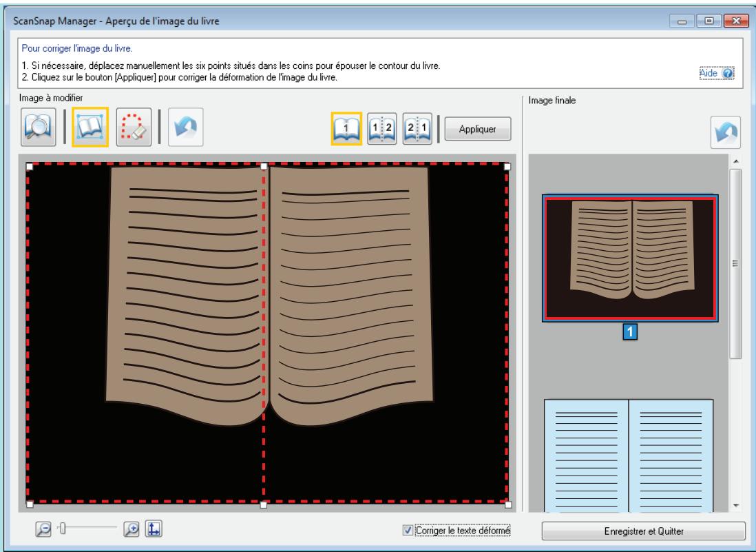Image resolution: width=756 pixels, height=552 pixels.
Task: Click the top-right corner handle of outline
Action: coord(507,167)
